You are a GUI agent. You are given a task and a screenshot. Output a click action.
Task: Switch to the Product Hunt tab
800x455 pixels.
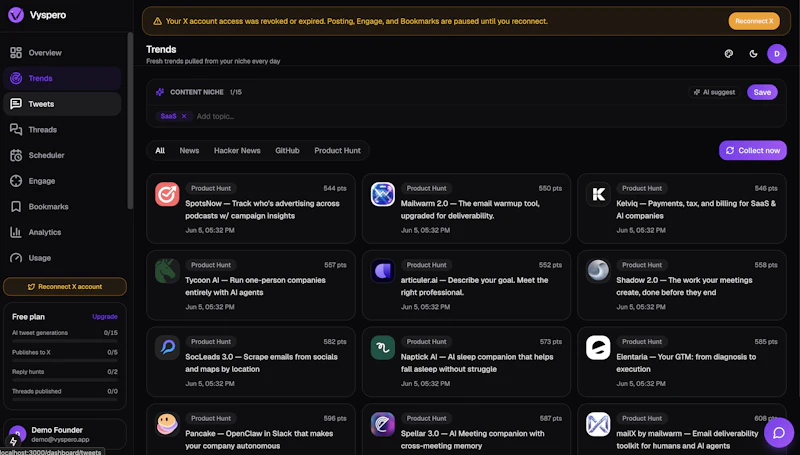337,150
